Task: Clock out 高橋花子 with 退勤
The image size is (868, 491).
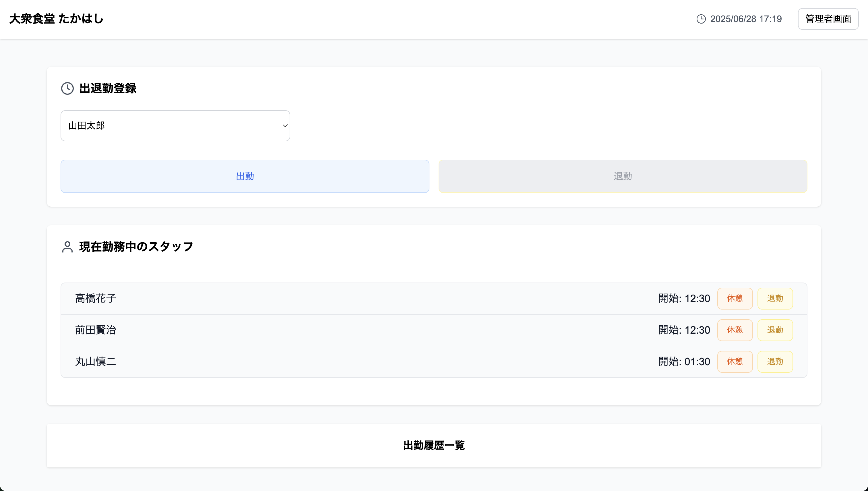Action: tap(775, 298)
